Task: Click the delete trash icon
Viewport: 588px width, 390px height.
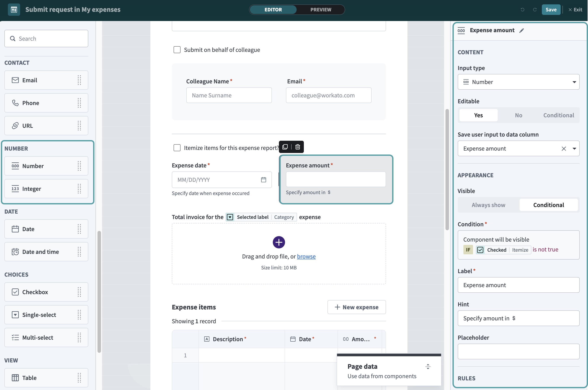Action: click(297, 147)
